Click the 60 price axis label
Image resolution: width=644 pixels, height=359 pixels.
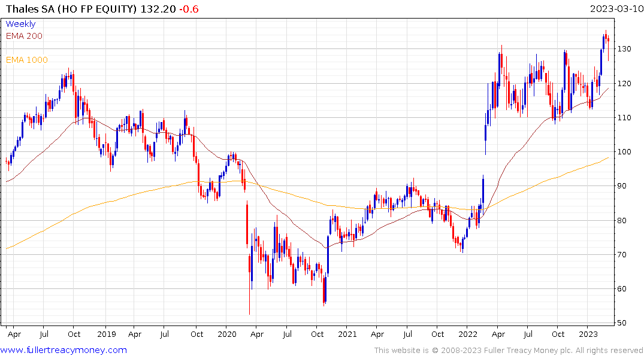point(622,289)
